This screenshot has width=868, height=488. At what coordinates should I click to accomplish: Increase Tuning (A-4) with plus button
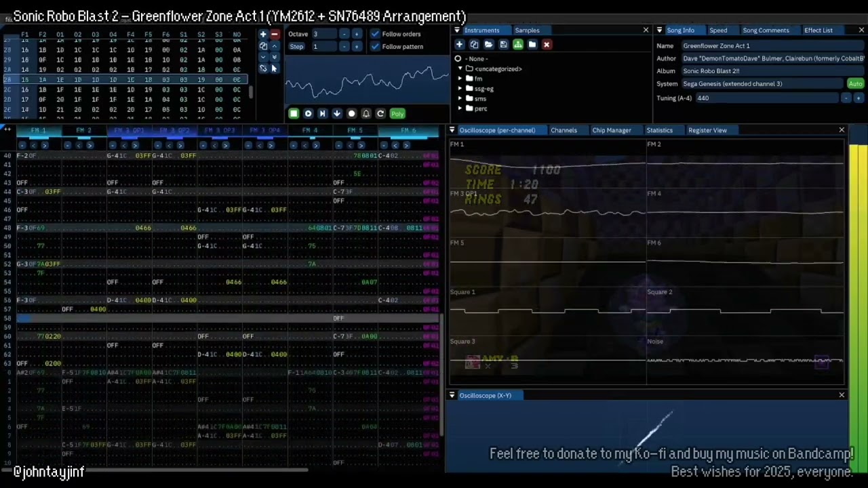tap(859, 98)
